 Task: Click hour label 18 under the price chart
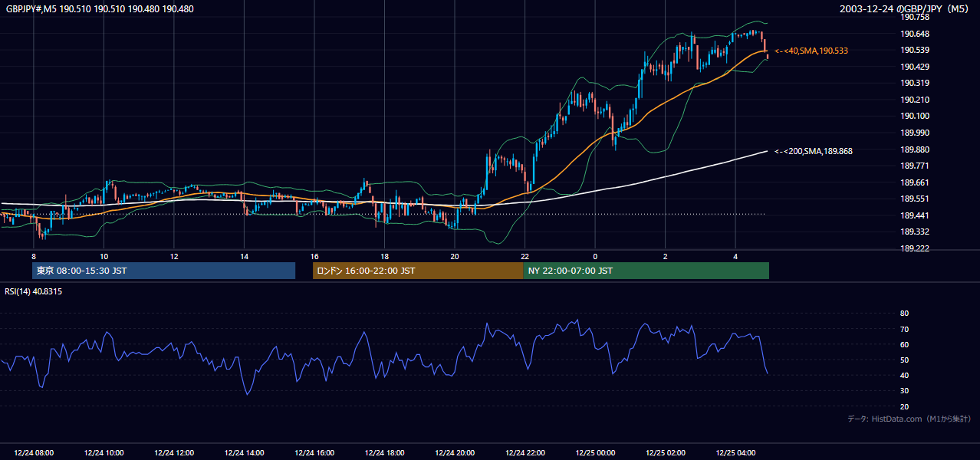click(x=385, y=256)
